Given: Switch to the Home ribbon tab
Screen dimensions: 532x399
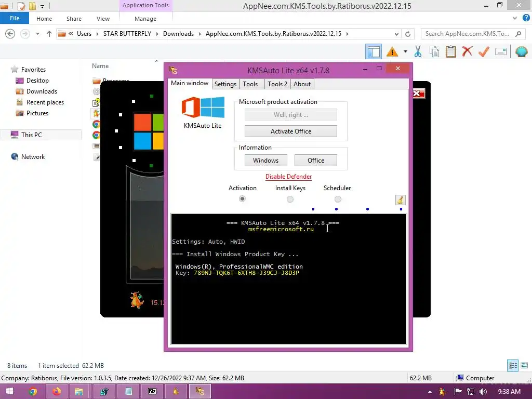Looking at the screenshot, I should (x=44, y=19).
